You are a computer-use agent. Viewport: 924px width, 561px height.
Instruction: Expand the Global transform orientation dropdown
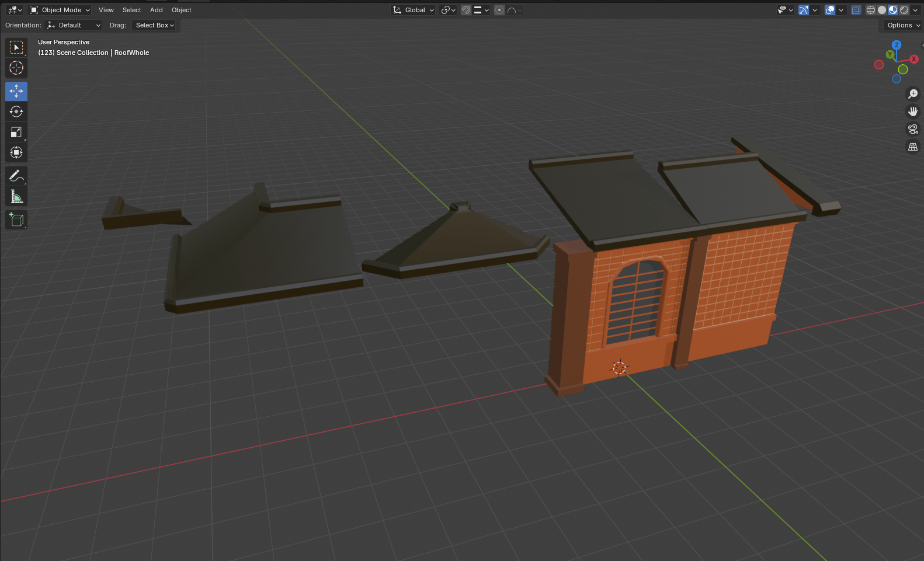(x=414, y=10)
